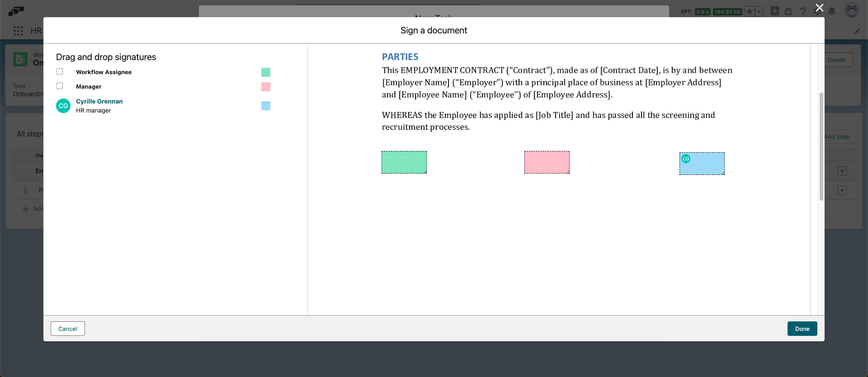
Task: Open the favorites list dropdown arrow
Action: [759, 11]
